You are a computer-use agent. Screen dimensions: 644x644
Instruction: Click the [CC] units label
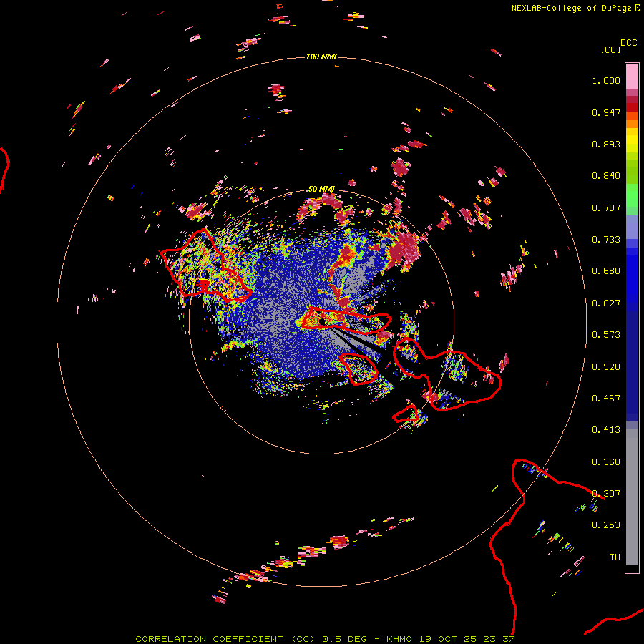(610, 49)
